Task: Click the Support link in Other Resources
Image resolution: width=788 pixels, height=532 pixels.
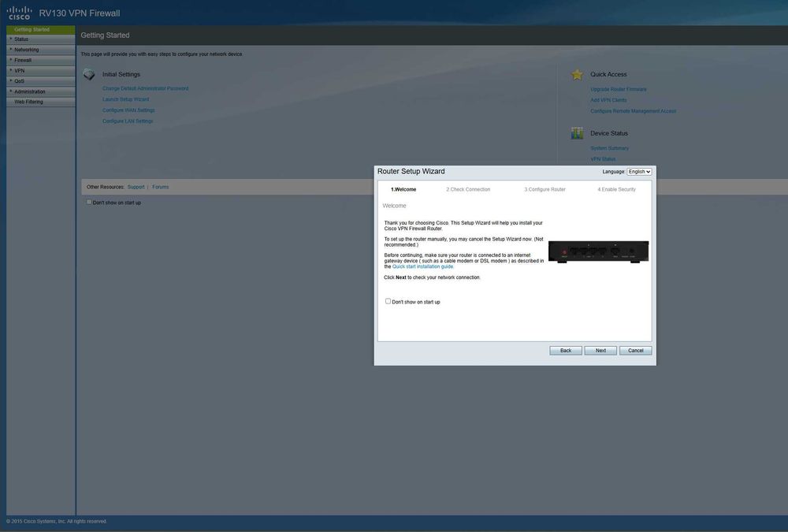Action: [136, 187]
